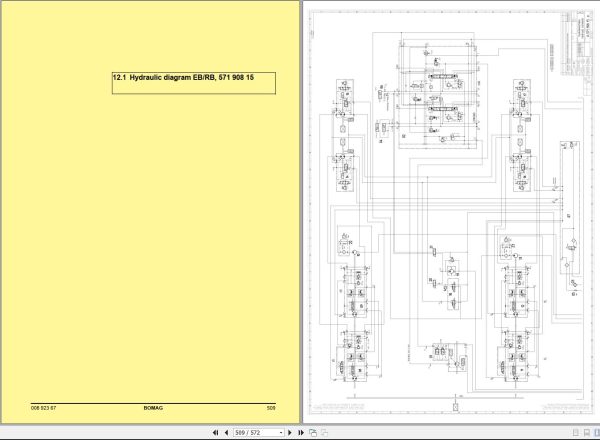The width and height of the screenshot is (600, 440).
Task: Switch to two-page view layout
Action: point(587,433)
